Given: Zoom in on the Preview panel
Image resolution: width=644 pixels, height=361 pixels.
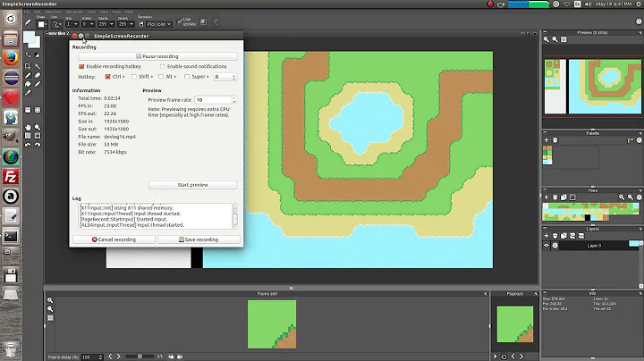Looking at the screenshot, I should (x=547, y=39).
